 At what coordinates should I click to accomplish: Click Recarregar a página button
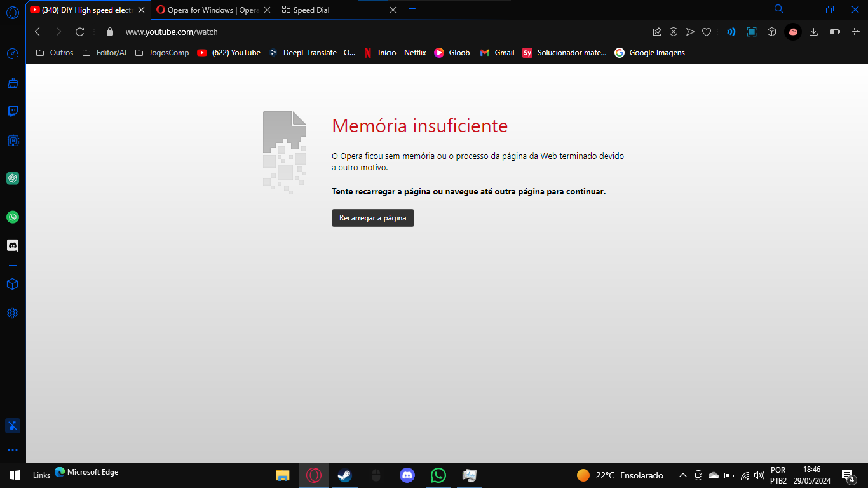pyautogui.click(x=373, y=218)
